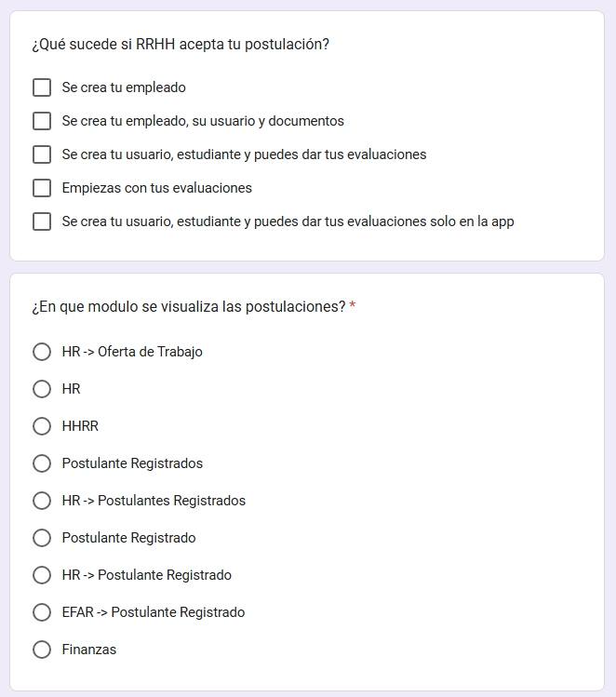Choose the standalone "Postulante Registrado" radio button
Viewport: 616px width, 697px height.
(x=42, y=538)
